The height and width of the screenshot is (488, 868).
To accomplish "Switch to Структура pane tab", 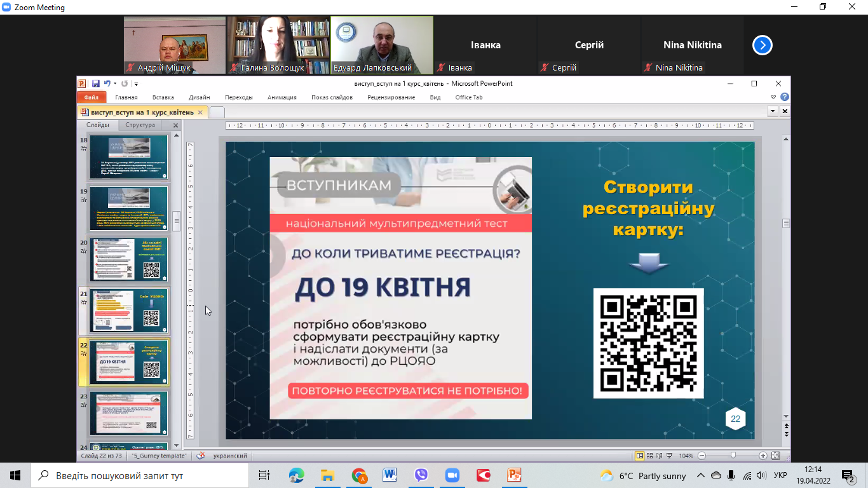I will coord(140,125).
